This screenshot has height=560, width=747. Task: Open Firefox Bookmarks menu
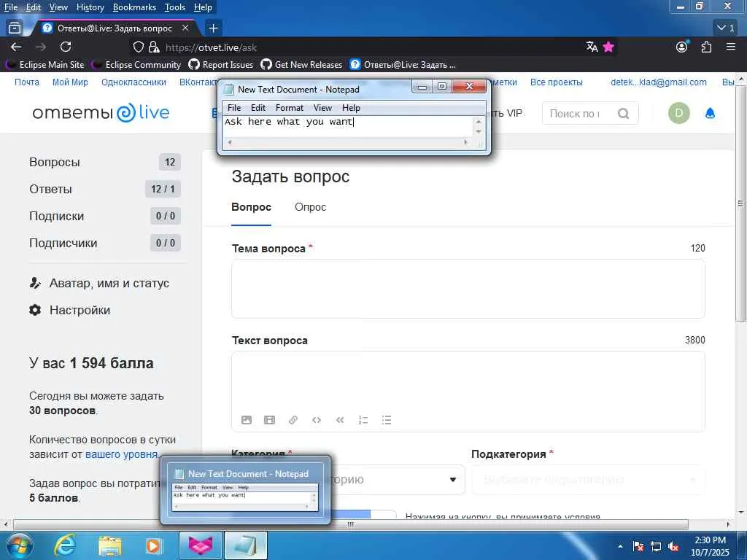[x=134, y=7]
